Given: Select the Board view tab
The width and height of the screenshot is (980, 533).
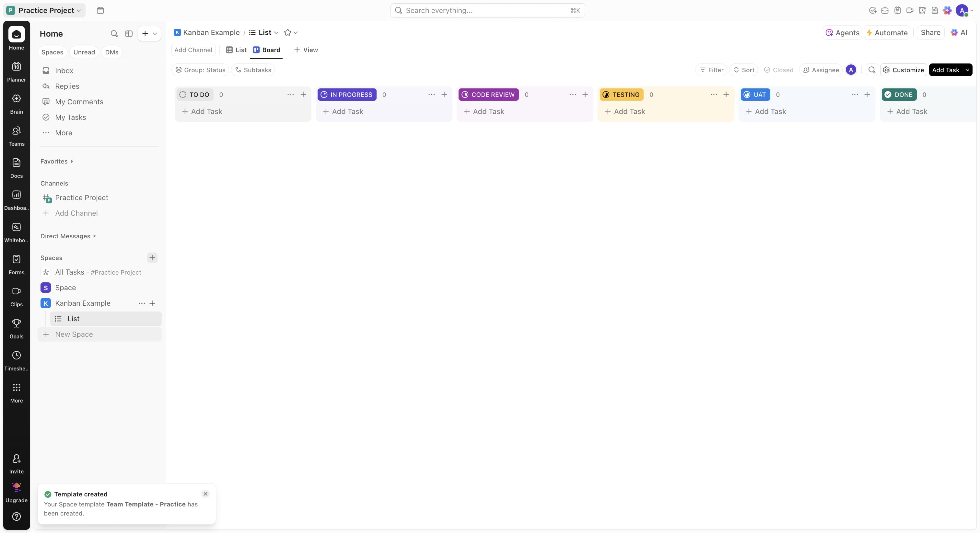Looking at the screenshot, I should point(267,50).
